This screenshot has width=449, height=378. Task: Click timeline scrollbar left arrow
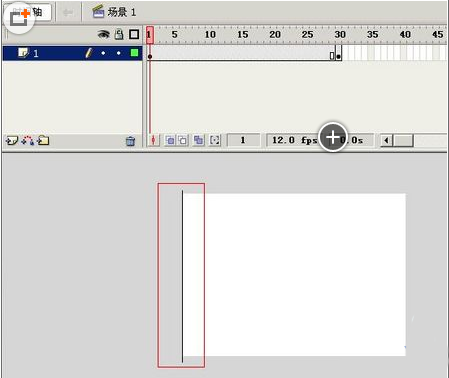[x=387, y=140]
